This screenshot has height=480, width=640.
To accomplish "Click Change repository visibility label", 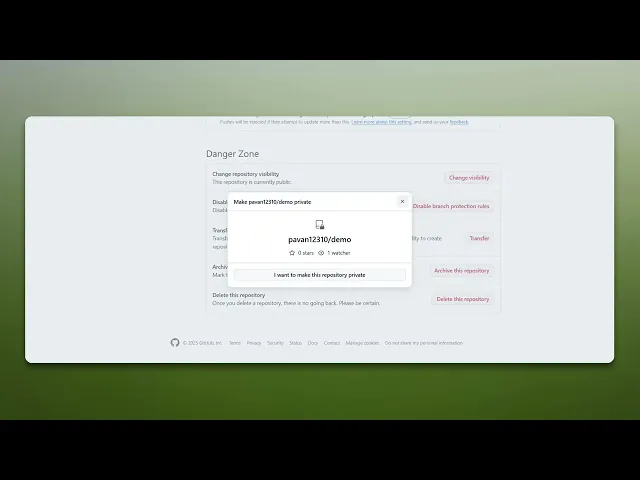I will pos(246,174).
